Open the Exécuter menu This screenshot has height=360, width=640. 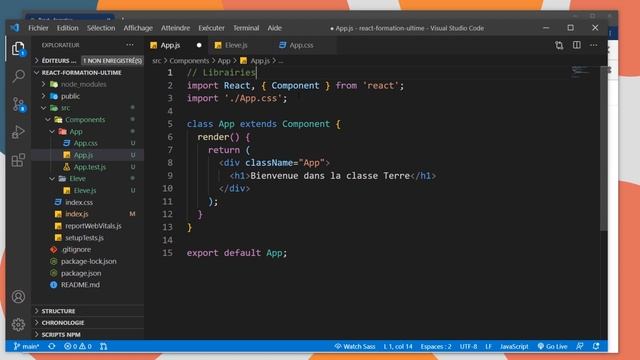pyautogui.click(x=211, y=28)
